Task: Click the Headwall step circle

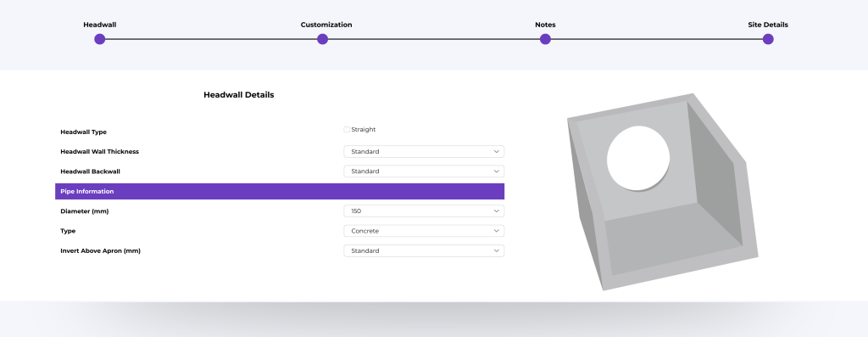Action: coord(100,39)
